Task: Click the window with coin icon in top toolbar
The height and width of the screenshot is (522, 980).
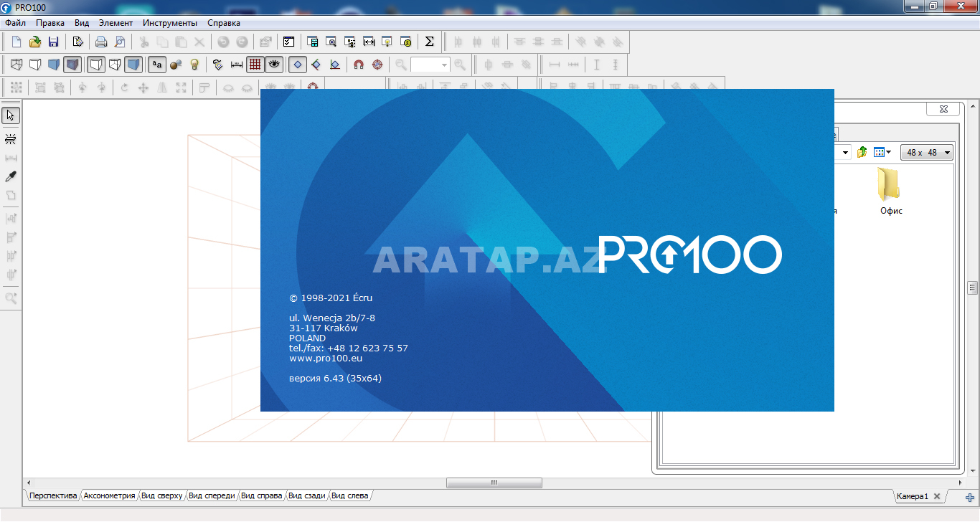Action: 406,42
